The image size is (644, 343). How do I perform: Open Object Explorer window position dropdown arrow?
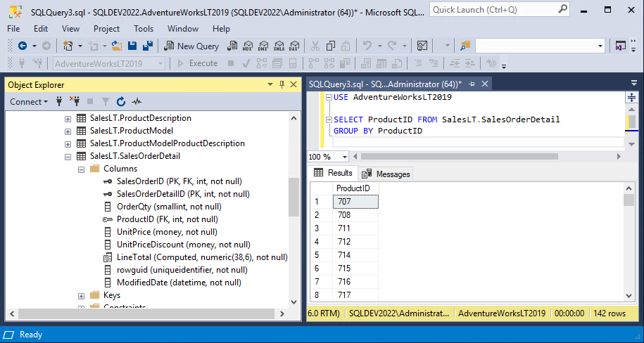click(270, 84)
